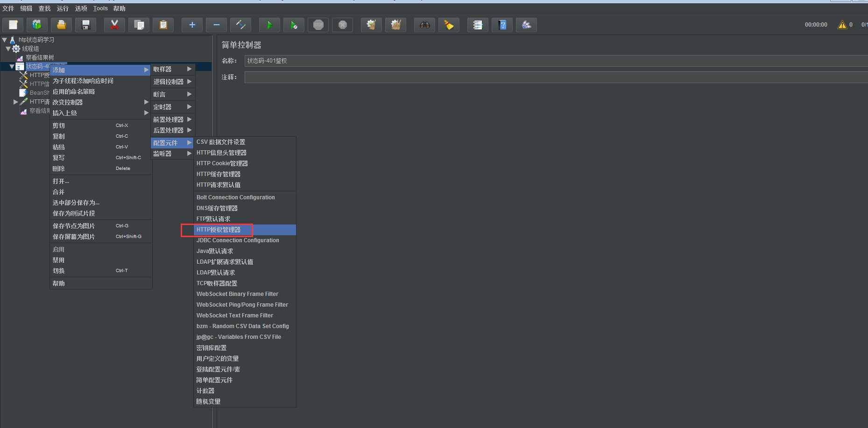Save the test plan with disk icon
Viewport: 868px width, 428px height.
[85, 25]
